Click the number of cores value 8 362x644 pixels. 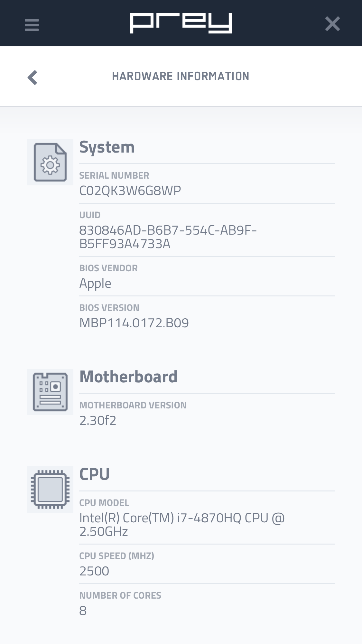pyautogui.click(x=83, y=611)
